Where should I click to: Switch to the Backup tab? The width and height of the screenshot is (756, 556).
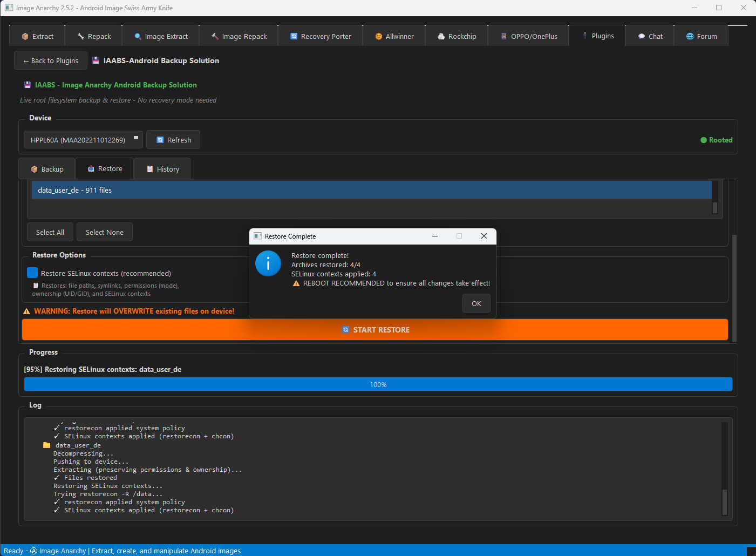coord(46,168)
